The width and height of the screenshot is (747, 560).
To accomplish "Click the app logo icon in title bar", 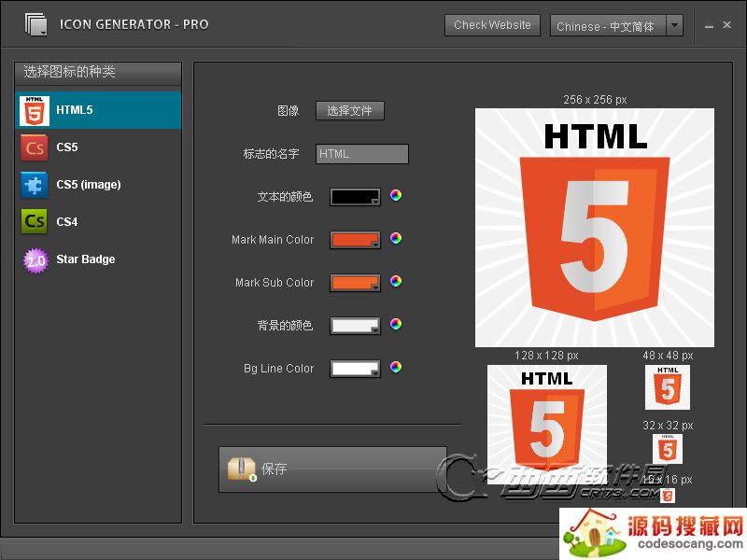I will click(36, 24).
